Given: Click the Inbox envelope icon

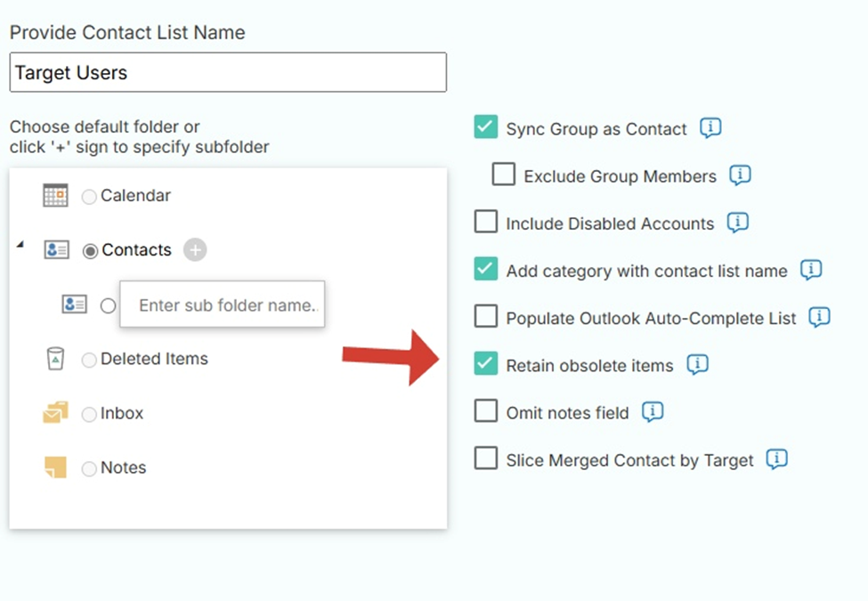Looking at the screenshot, I should [55, 412].
